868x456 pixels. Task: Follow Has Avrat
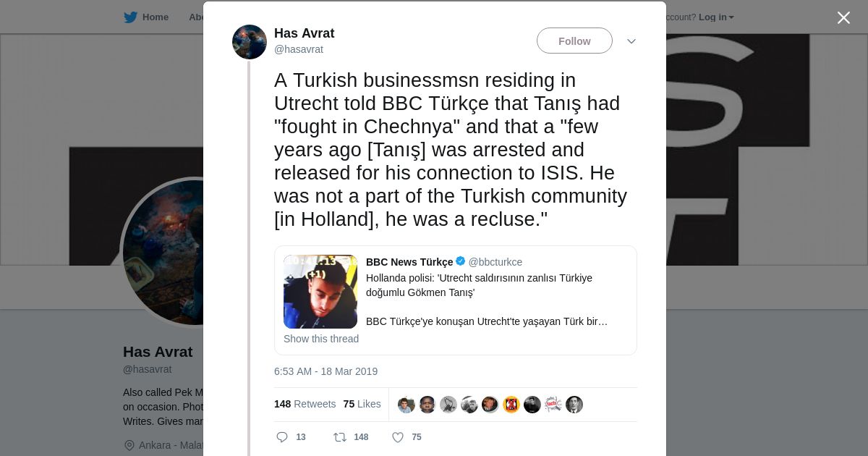pyautogui.click(x=574, y=41)
